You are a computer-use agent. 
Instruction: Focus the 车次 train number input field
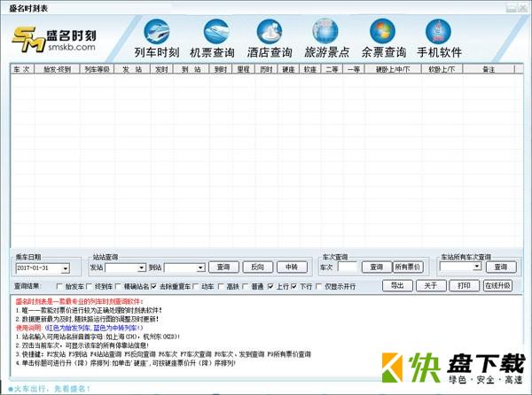348,267
